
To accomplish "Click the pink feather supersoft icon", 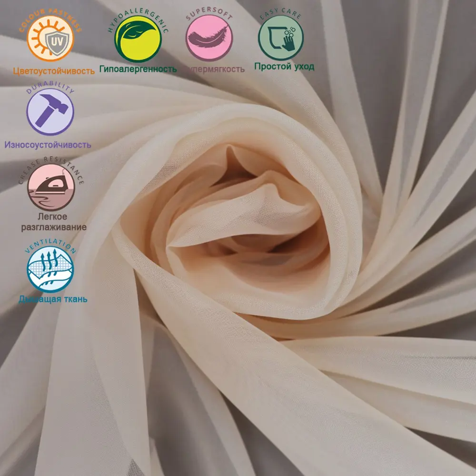I will click(x=209, y=38).
